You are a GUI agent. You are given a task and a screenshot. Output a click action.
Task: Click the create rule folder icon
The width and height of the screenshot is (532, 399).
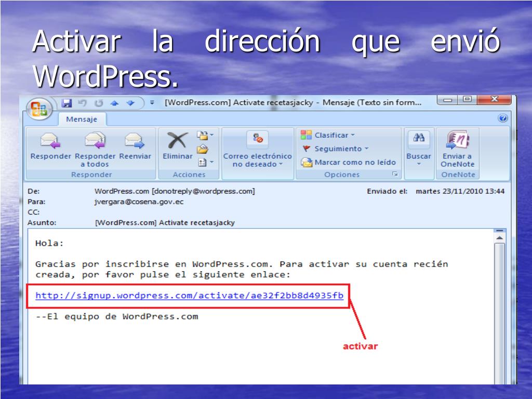coord(203,149)
